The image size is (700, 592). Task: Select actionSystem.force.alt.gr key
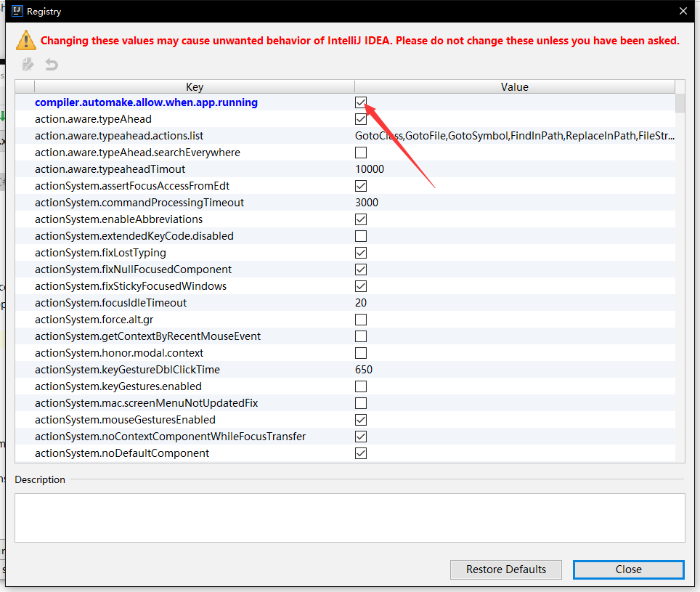tap(94, 320)
